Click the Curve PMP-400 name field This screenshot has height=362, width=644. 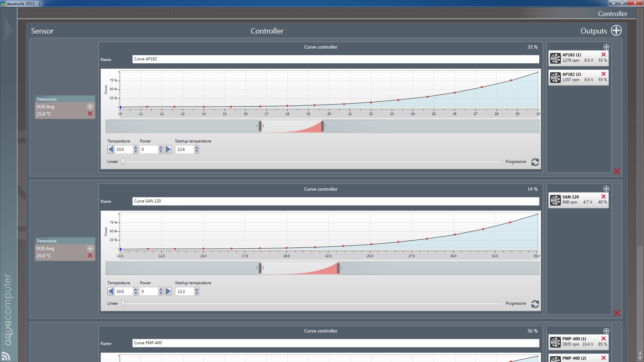point(335,343)
